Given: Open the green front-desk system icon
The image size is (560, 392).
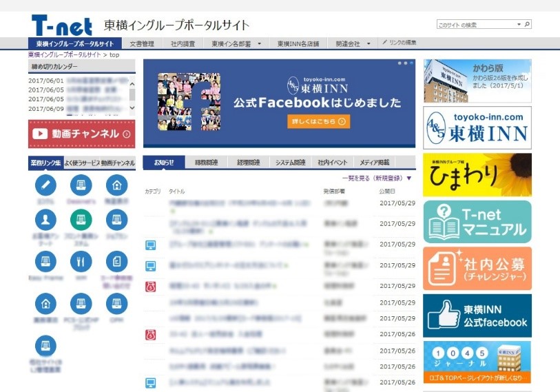Looking at the screenshot, I should tap(81, 220).
